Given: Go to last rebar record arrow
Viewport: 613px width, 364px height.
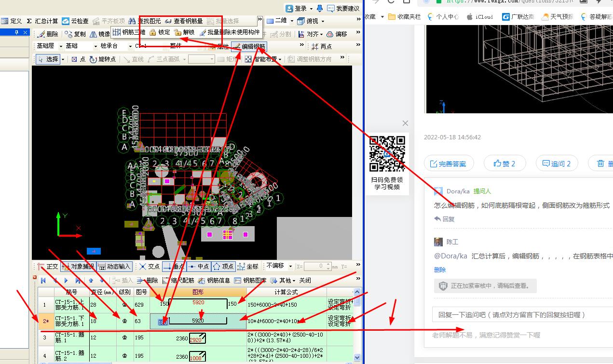Looking at the screenshot, I should click(78, 281).
